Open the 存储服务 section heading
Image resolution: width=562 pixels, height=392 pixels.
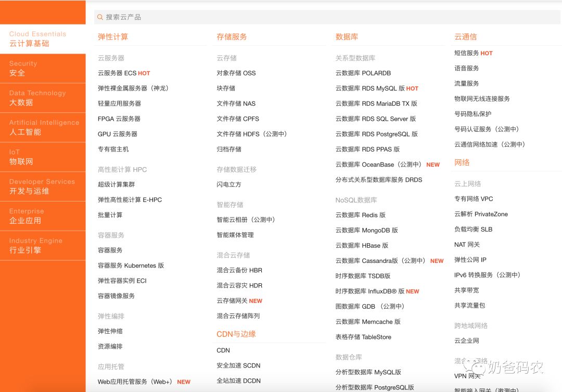pyautogui.click(x=232, y=37)
